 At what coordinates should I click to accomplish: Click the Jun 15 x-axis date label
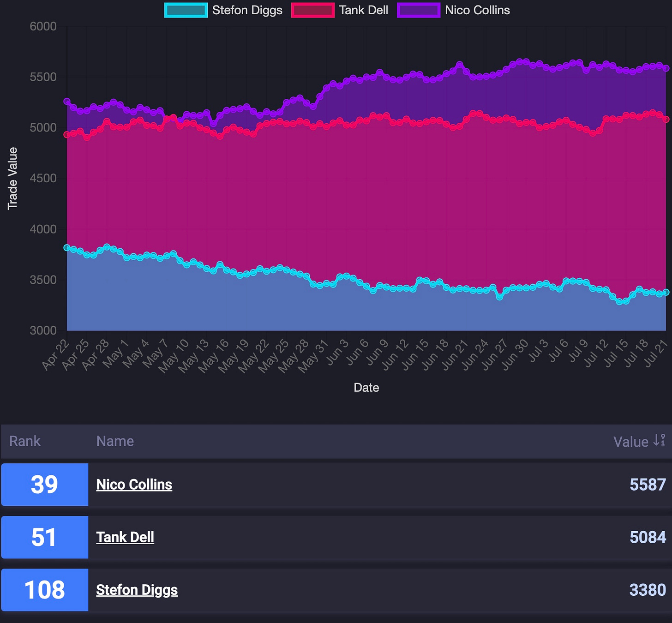[415, 354]
